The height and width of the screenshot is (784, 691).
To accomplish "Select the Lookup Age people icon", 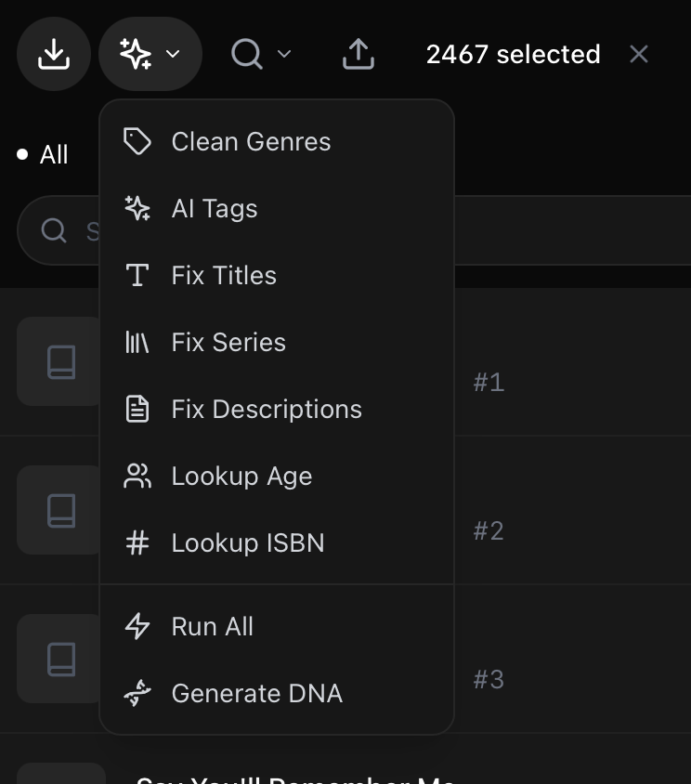I will coord(137,476).
